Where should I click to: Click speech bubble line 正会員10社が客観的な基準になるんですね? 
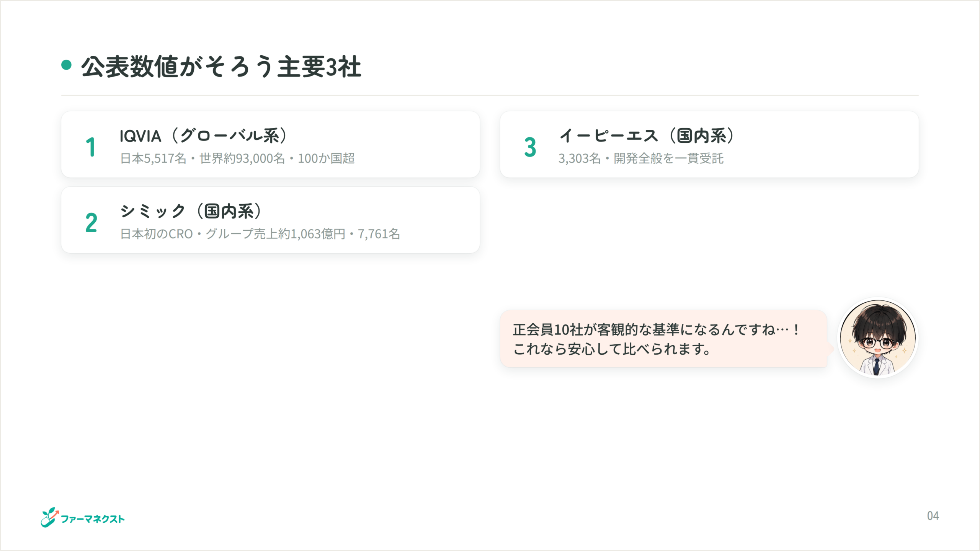pos(656,329)
